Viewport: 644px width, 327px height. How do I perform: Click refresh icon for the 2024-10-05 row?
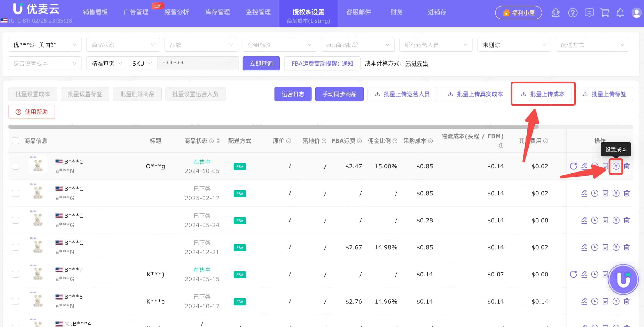pyautogui.click(x=573, y=166)
